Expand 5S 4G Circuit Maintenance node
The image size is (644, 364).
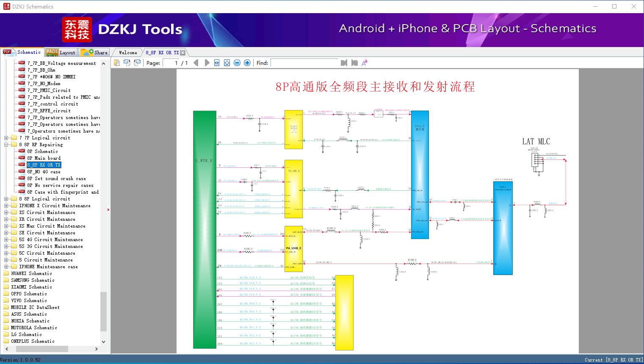[6, 239]
